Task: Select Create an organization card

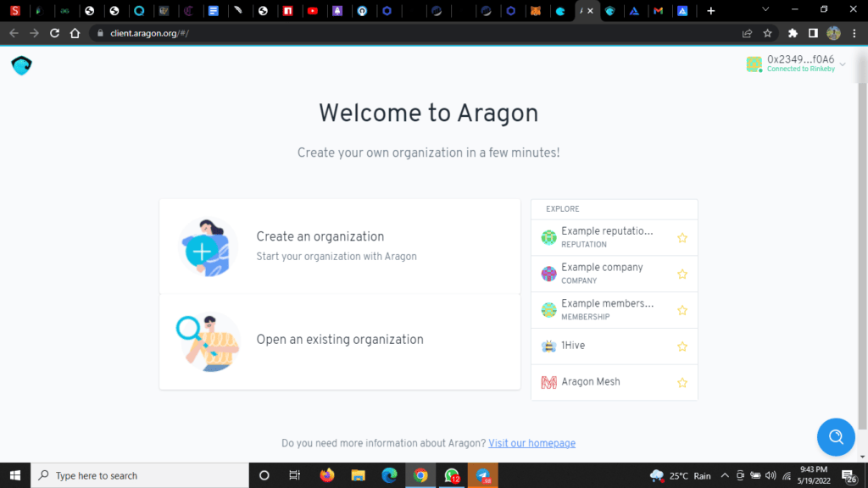Action: [340, 247]
